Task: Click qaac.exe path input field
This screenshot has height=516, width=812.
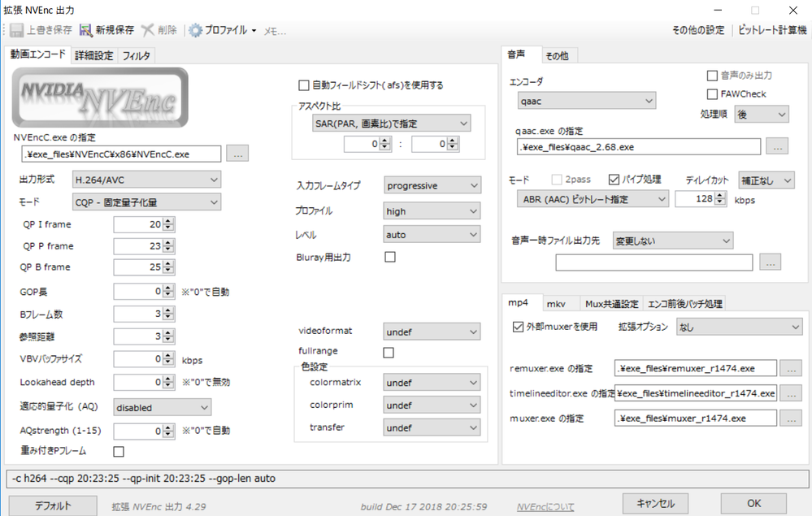Action: pyautogui.click(x=639, y=146)
